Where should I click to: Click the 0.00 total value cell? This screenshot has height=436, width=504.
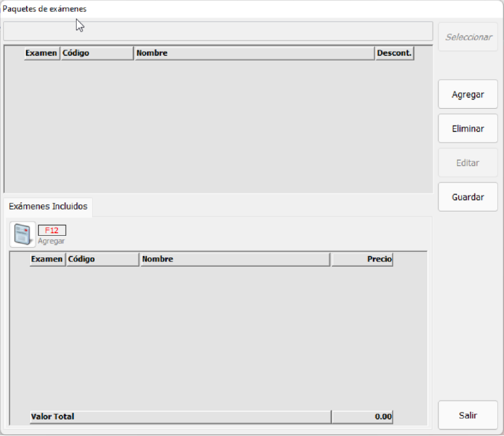[362, 417]
